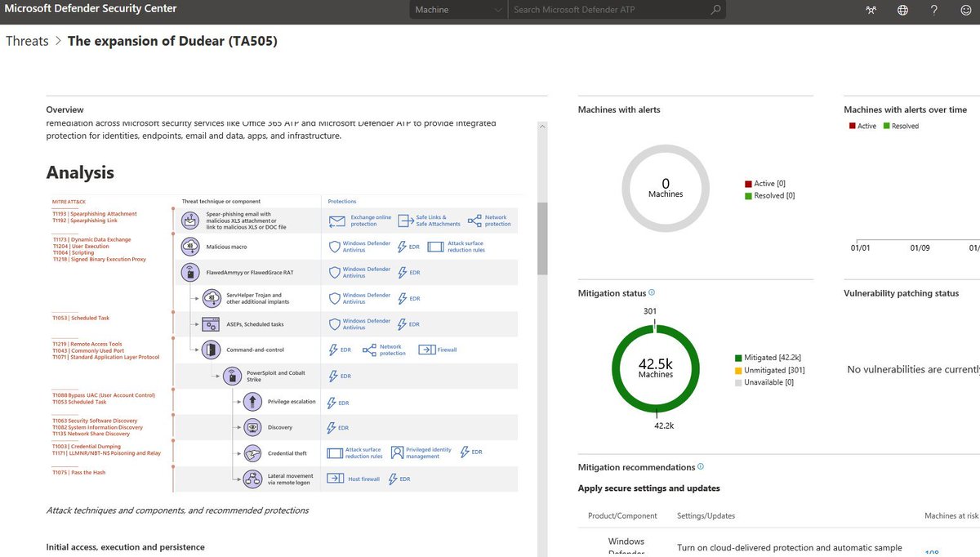Click 'Mitigated [42.2k]' legend text
Viewport: 980px width, 557px height.
coord(772,357)
